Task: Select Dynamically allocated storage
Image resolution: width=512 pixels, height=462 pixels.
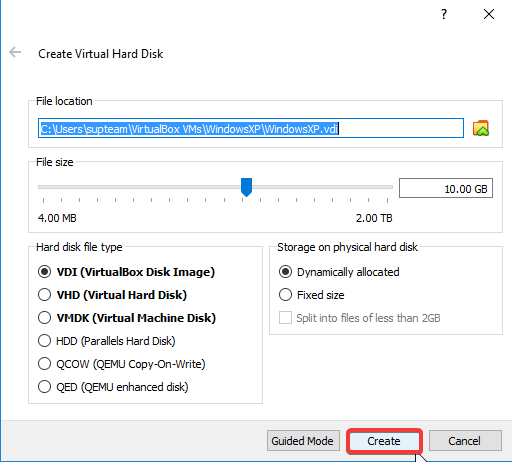Action: click(339, 272)
